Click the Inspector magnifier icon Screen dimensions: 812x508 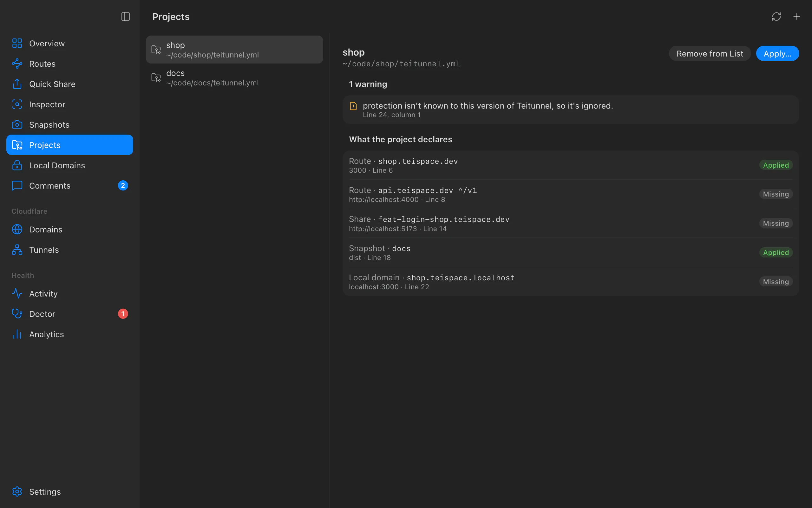pos(17,104)
